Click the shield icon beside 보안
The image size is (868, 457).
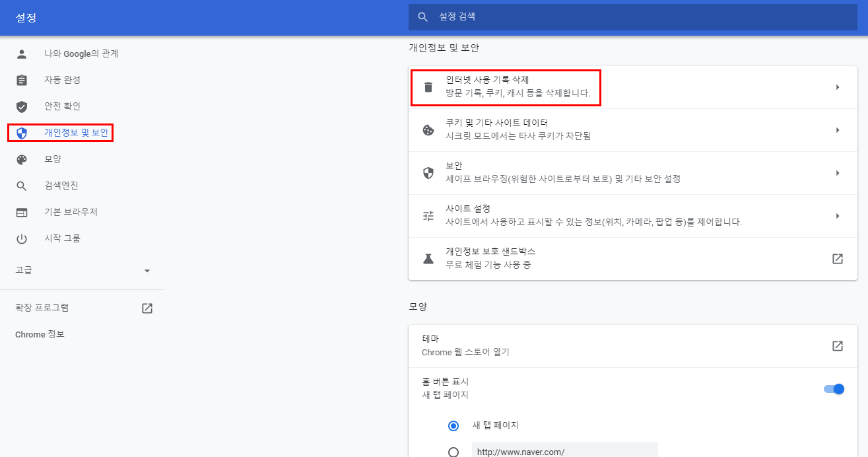428,173
